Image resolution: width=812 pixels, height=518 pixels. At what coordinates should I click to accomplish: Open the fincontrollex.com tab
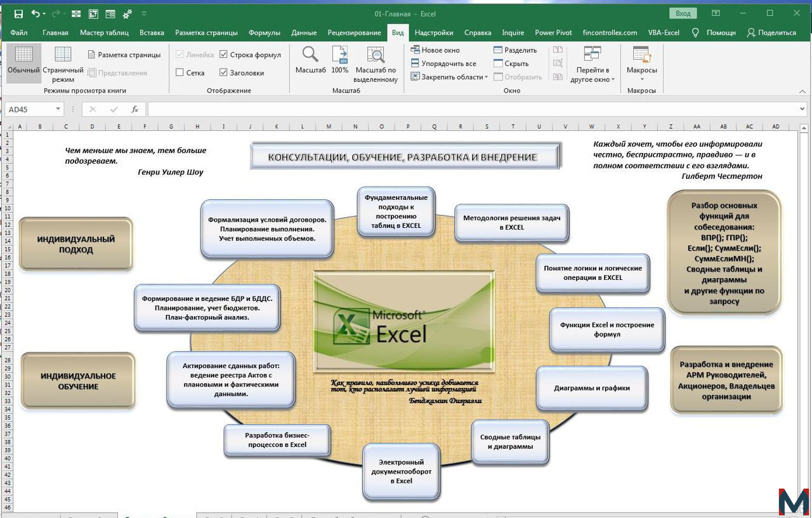610,32
